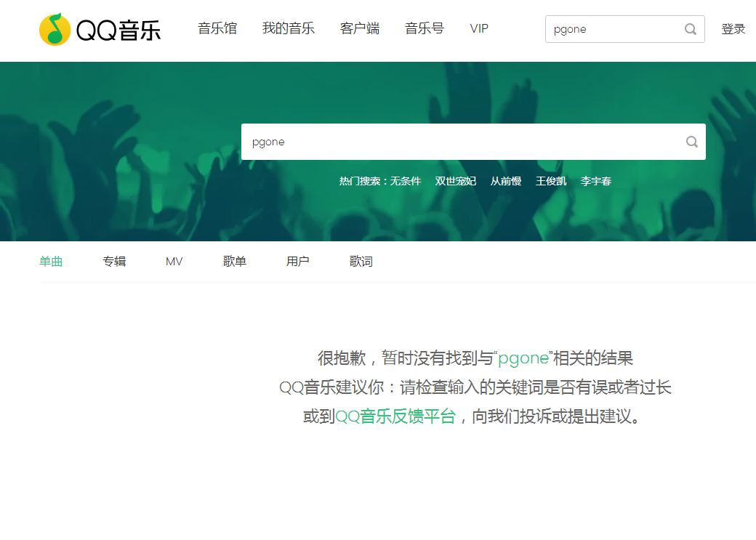Click the magnifier icon in the large search box

[691, 142]
